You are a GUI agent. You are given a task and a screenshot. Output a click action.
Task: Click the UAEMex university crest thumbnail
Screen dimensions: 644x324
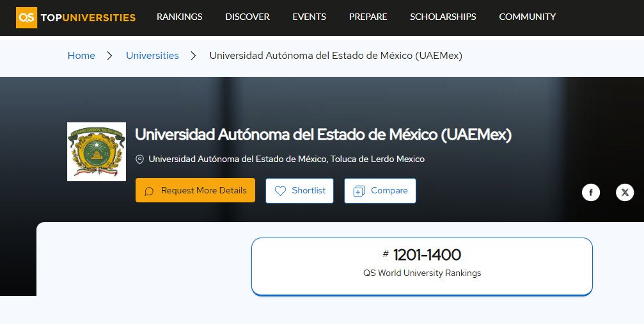pos(97,152)
